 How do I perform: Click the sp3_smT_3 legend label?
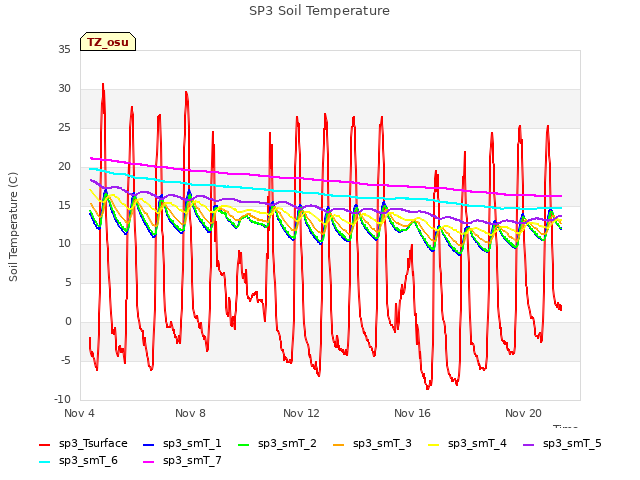[382, 443]
